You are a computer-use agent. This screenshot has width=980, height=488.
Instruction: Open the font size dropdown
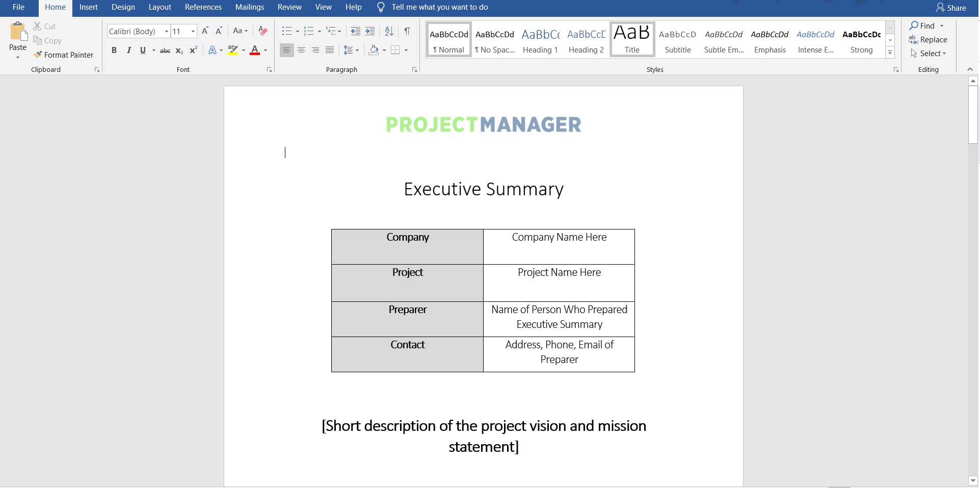pos(193,32)
